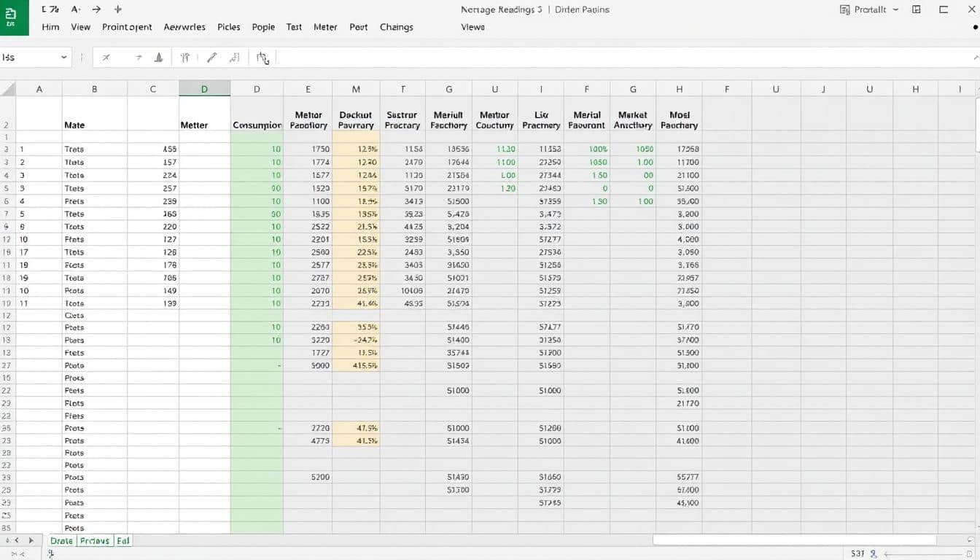
Task: Click the cell containing 10408
Action: [x=402, y=290]
